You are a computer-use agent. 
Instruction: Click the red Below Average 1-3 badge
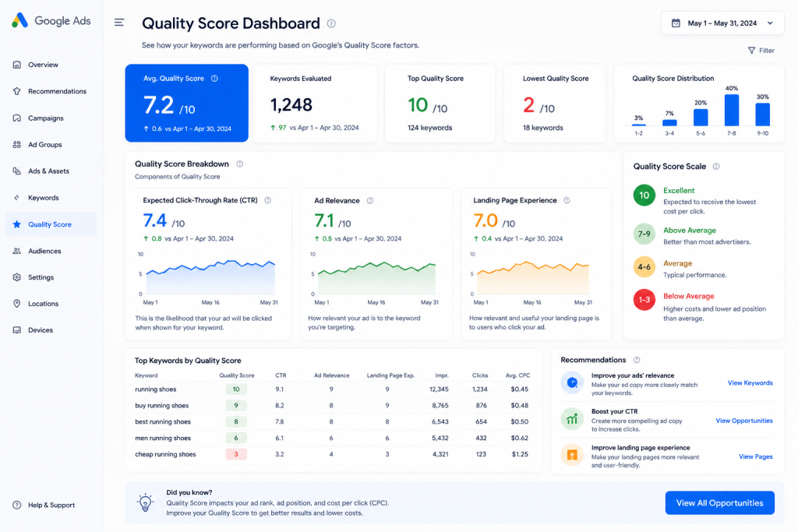click(644, 300)
